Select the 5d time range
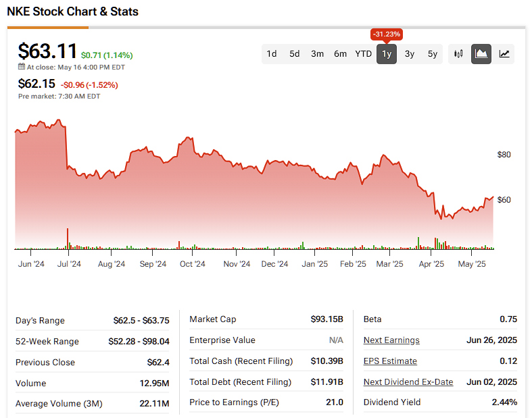 click(x=295, y=54)
